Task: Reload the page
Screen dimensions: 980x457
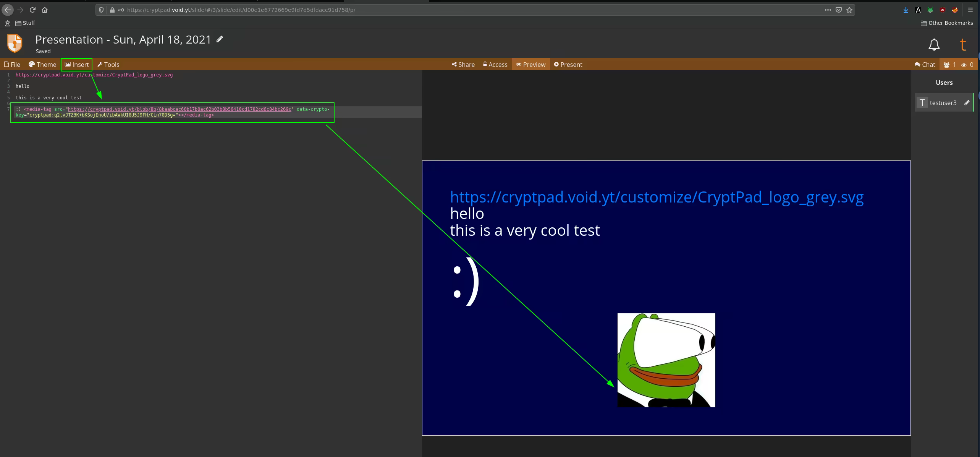Action: tap(32, 10)
